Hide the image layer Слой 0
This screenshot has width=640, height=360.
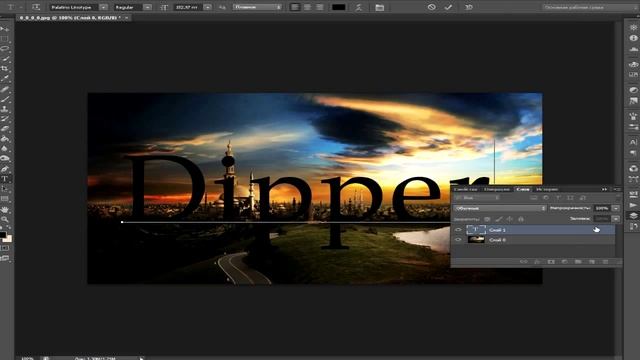click(x=458, y=240)
